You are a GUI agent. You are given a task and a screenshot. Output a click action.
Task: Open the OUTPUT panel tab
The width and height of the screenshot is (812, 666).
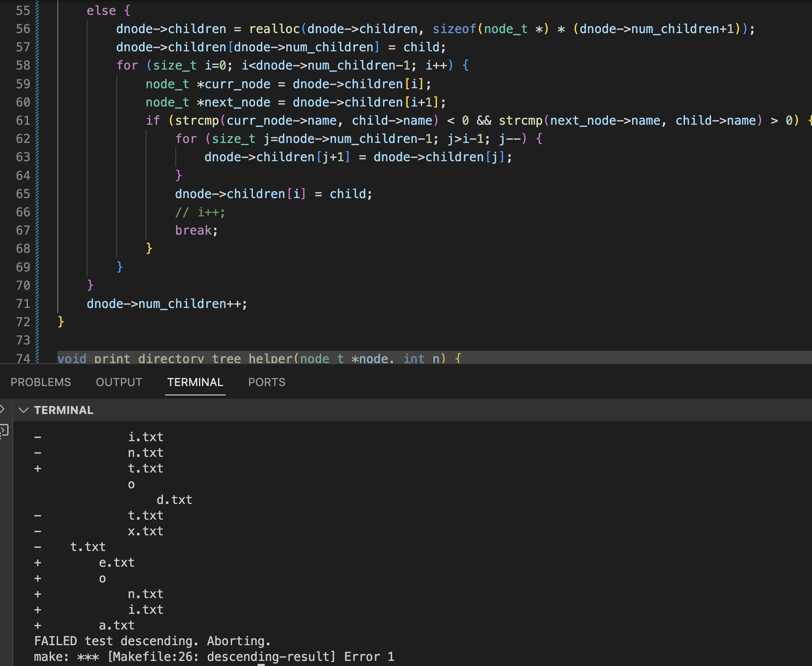point(119,382)
